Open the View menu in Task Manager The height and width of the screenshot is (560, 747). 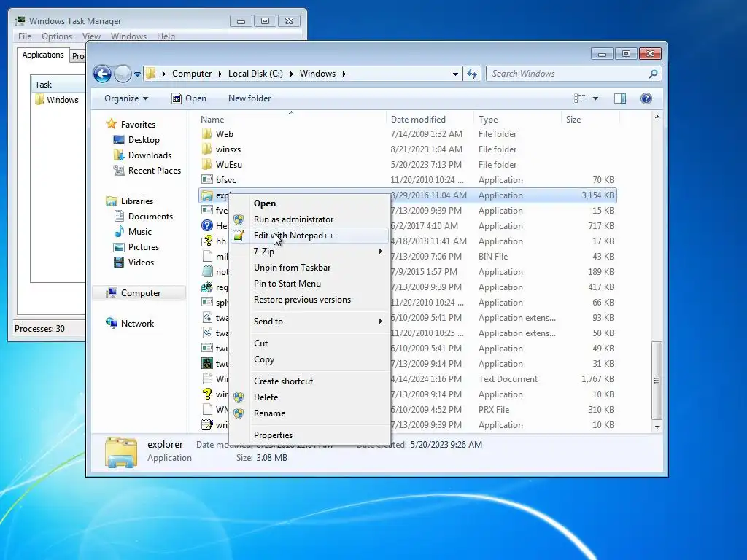pos(91,36)
